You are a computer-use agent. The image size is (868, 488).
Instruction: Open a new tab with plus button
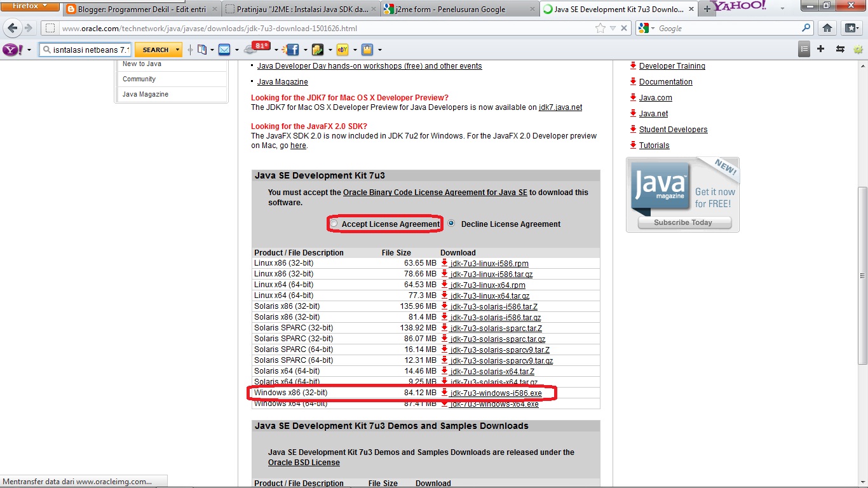(x=707, y=10)
